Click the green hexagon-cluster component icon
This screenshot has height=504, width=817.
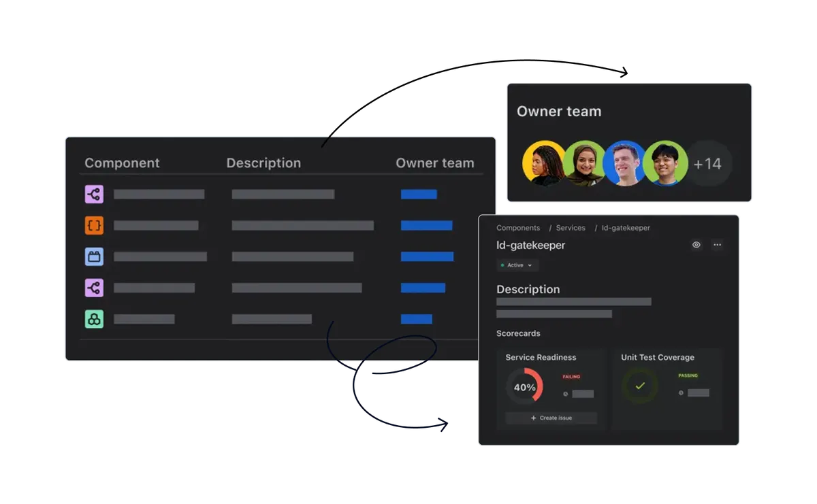(x=94, y=319)
